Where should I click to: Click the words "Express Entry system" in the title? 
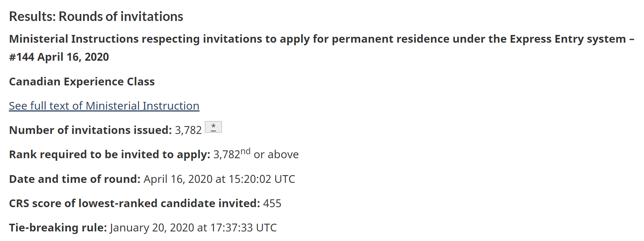568,39
